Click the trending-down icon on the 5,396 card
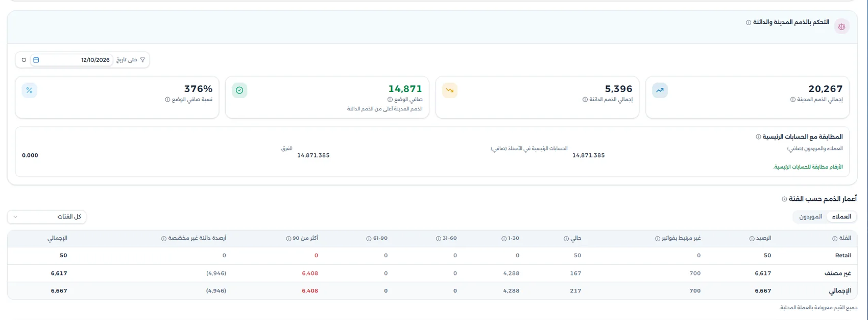This screenshot has height=320, width=868. [x=450, y=90]
